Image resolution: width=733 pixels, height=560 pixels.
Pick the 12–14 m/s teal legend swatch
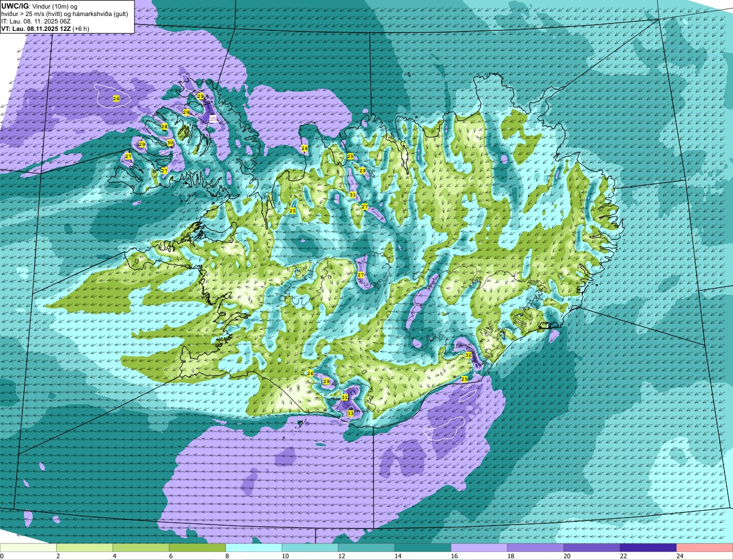pyautogui.click(x=367, y=547)
